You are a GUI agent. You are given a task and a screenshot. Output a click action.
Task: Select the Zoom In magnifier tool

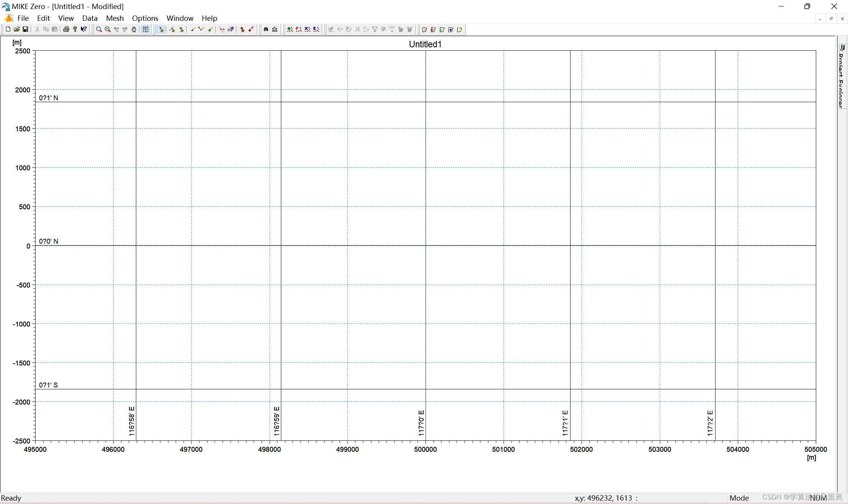tap(99, 30)
